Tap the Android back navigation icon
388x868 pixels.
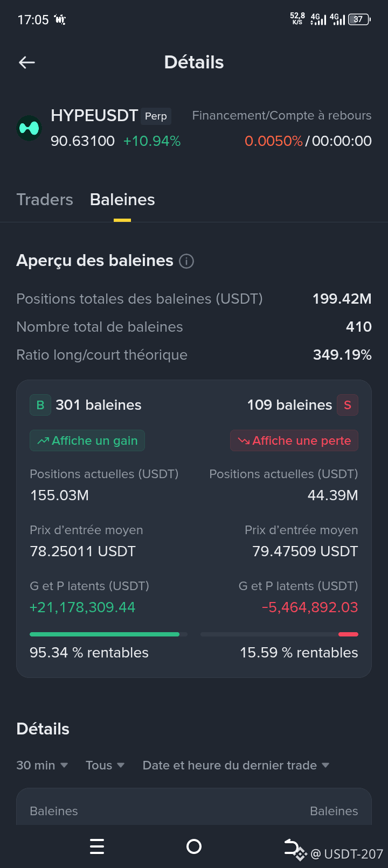(292, 846)
